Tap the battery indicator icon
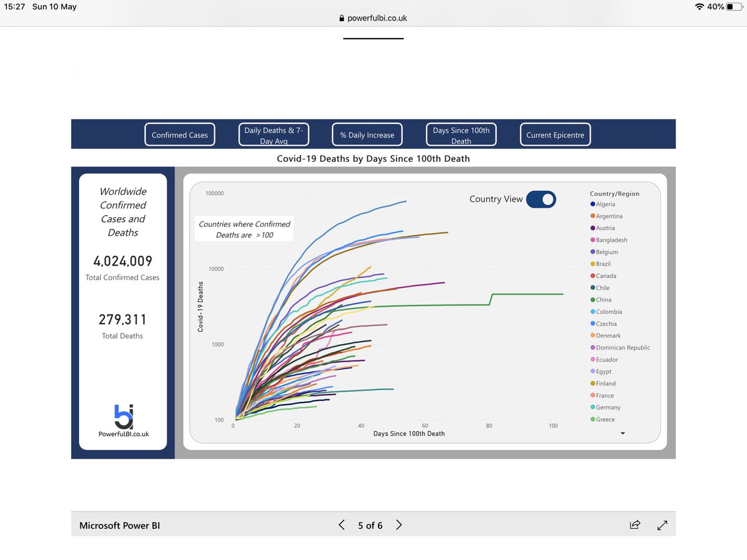This screenshot has width=747, height=560. (x=733, y=6)
